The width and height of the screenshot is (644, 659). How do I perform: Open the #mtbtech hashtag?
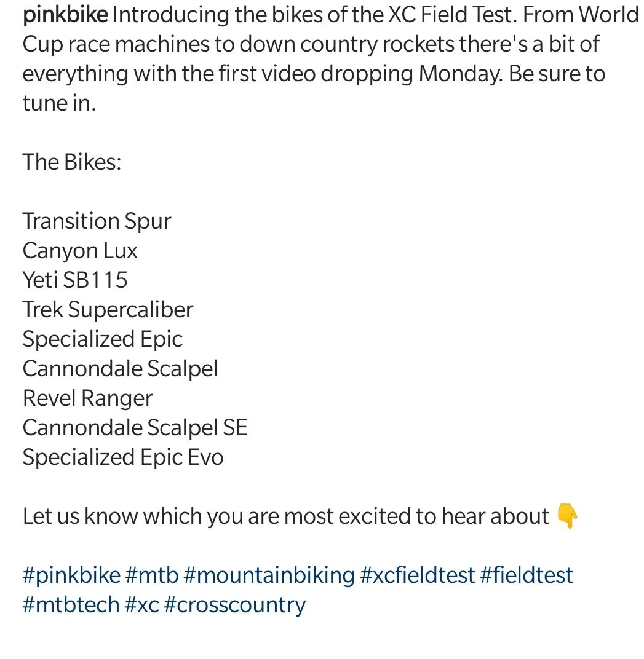tap(71, 605)
